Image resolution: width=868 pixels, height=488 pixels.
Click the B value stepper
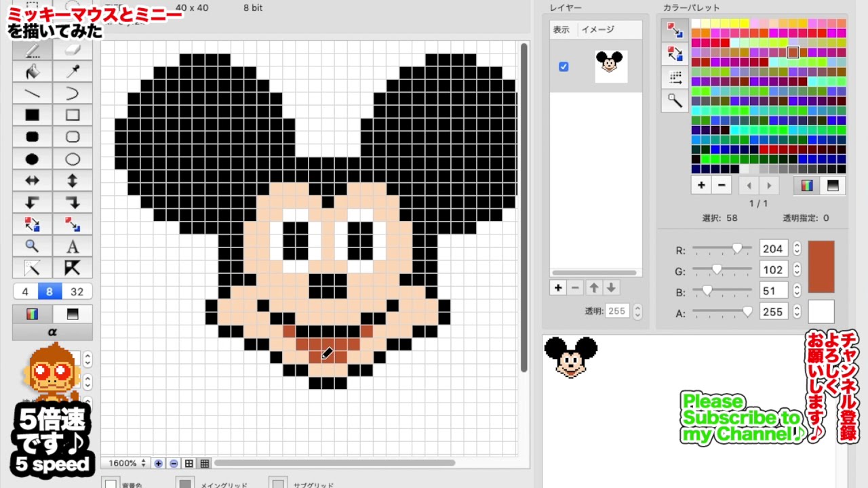797,291
